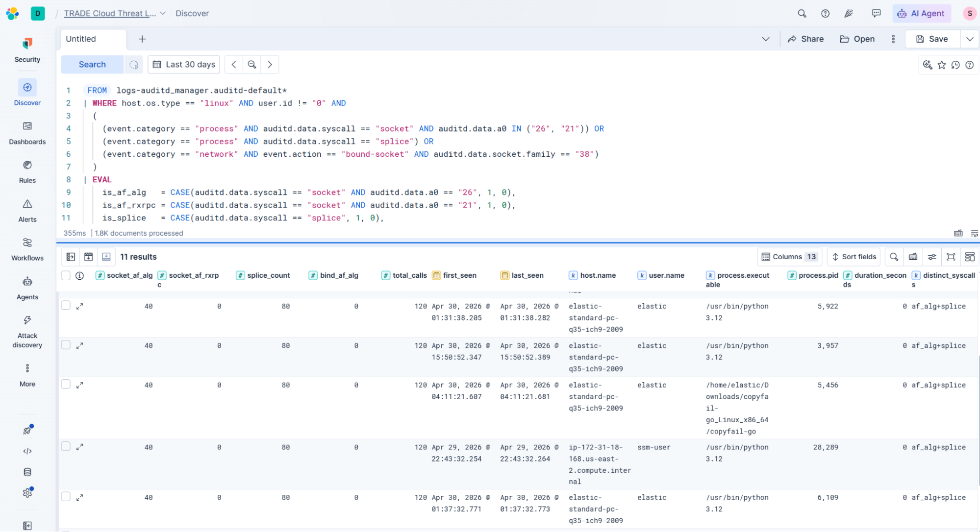Expand the Save button dropdown arrow
Viewport: 980px width, 532px height.
(x=969, y=39)
